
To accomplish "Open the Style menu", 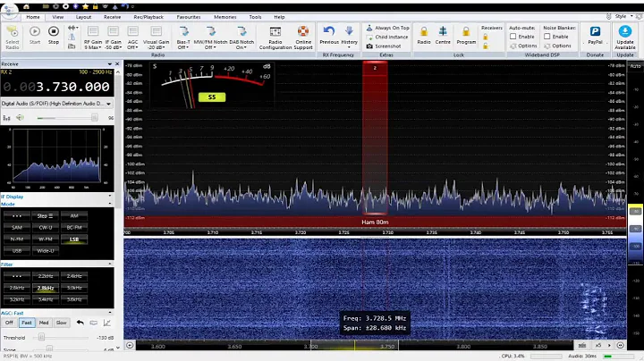I will tap(623, 16).
